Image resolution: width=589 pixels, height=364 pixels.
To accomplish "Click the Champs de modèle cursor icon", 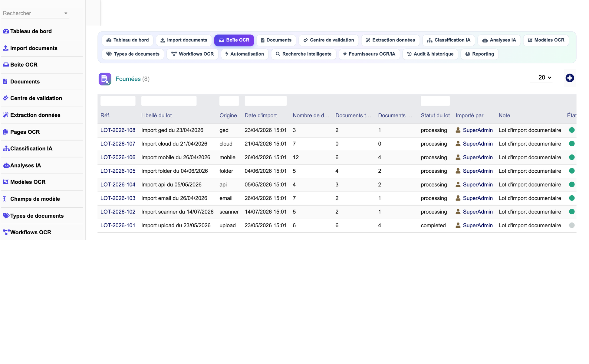I will click(x=5, y=199).
